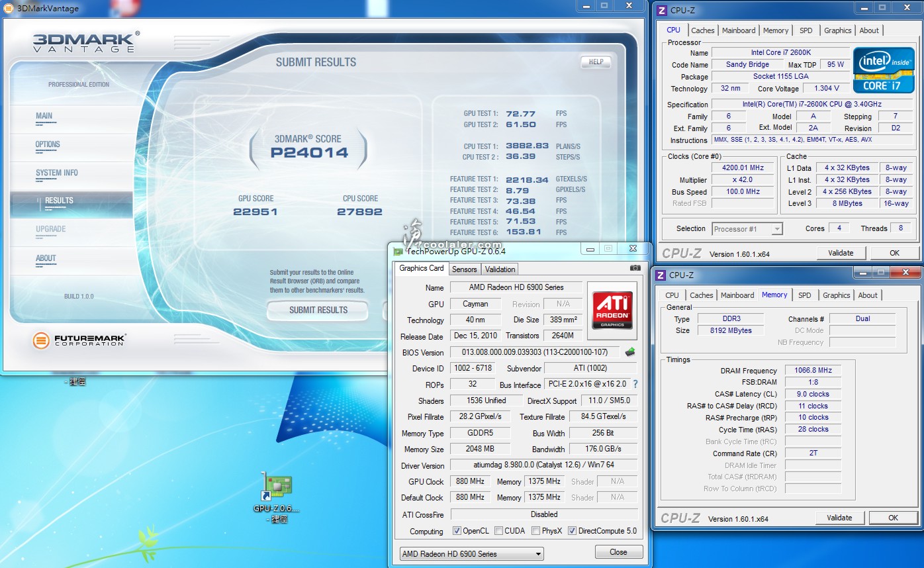The height and width of the screenshot is (568, 924).
Task: Click the CAS# Latency value '9.0 clocks'
Action: [x=813, y=394]
